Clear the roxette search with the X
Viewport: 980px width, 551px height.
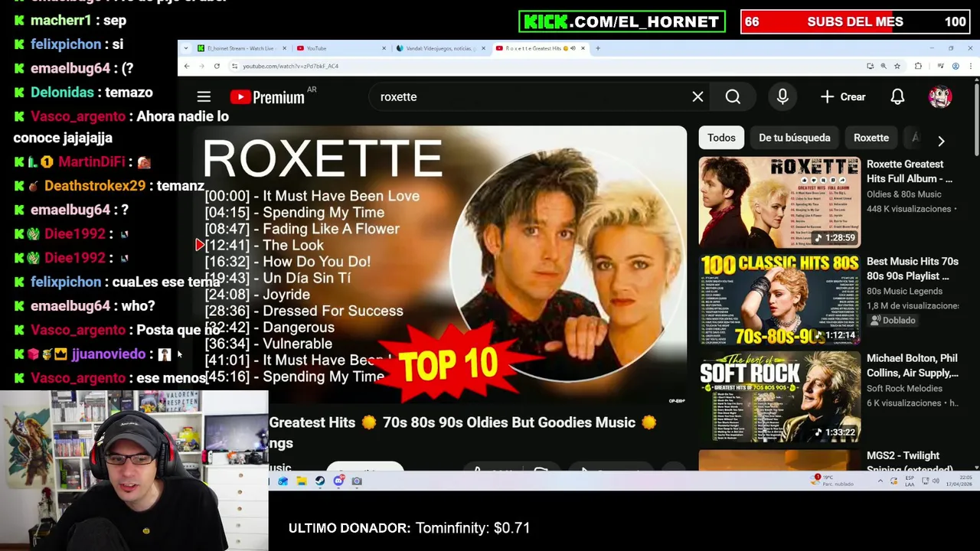click(697, 97)
